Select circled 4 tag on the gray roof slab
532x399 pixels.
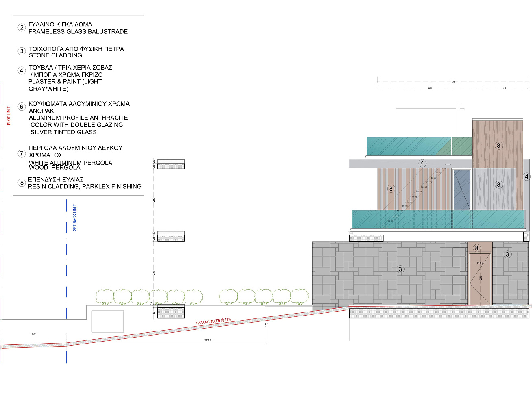pyautogui.click(x=422, y=164)
